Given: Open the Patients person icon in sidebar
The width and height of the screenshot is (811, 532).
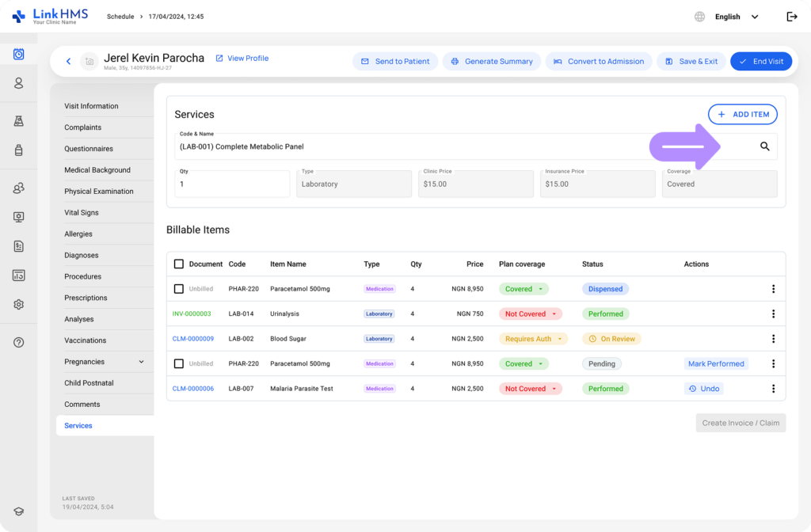Looking at the screenshot, I should click(19, 83).
